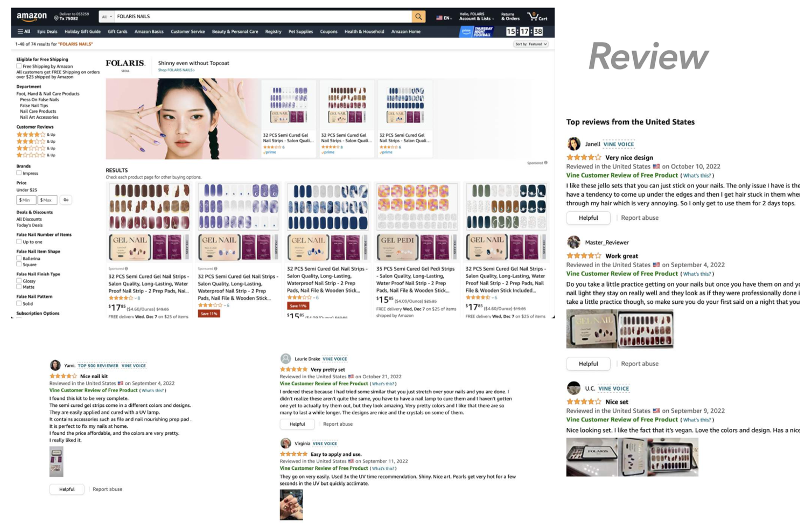Open the search category All dropdown
Image resolution: width=812 pixels, height=527 pixels.
click(x=107, y=17)
